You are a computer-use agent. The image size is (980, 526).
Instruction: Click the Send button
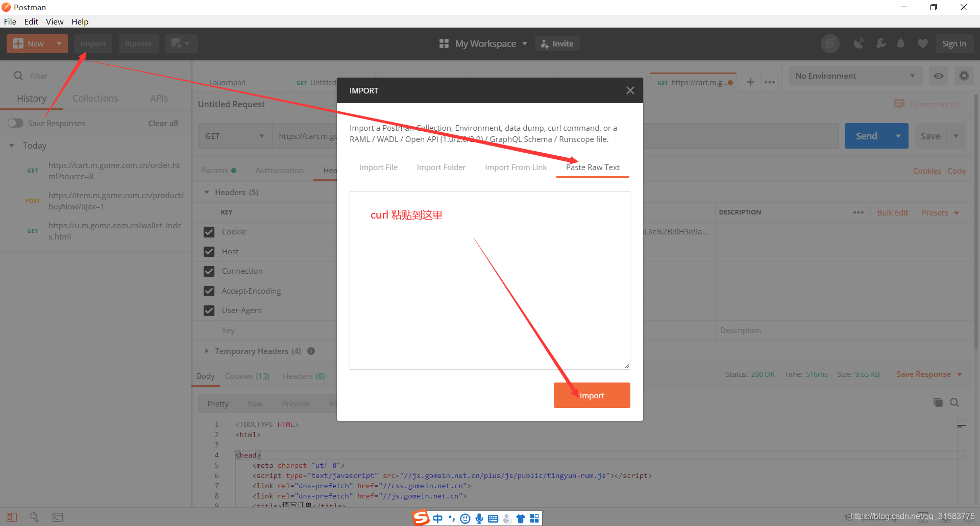click(x=868, y=136)
